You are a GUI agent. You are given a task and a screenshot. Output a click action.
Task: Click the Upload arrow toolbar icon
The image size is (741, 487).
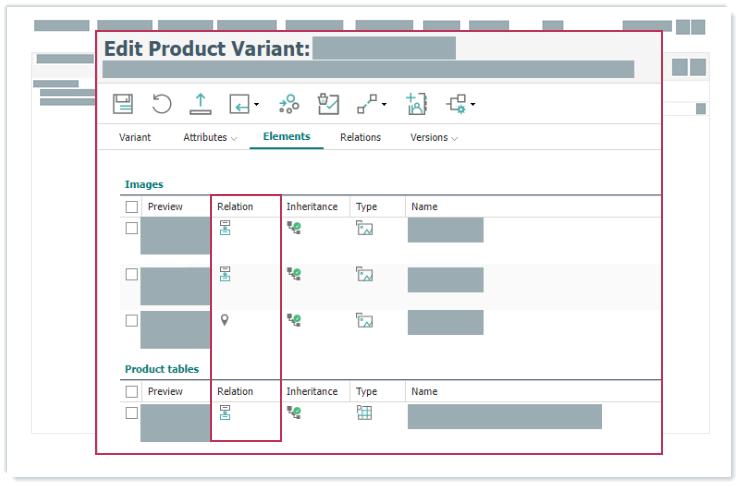[x=201, y=103]
